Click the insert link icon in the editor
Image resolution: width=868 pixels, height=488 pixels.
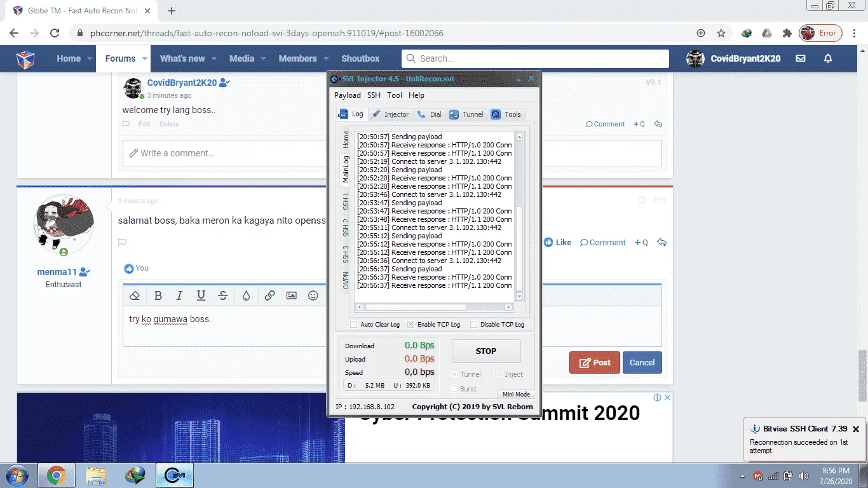click(x=269, y=295)
